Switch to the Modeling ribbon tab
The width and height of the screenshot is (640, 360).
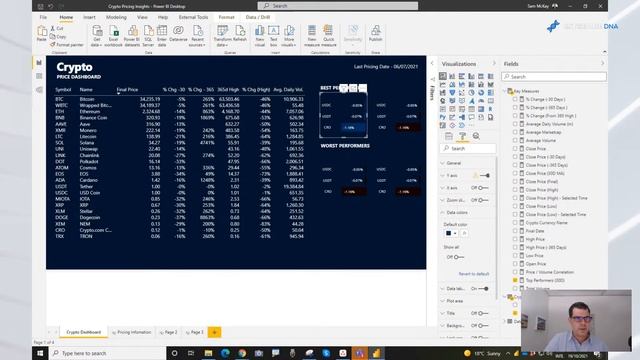(116, 17)
